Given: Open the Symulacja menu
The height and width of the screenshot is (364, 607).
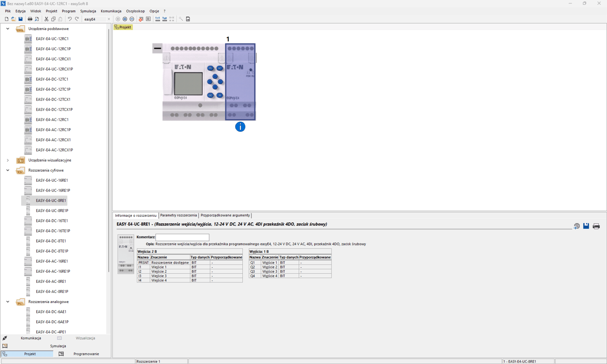Looking at the screenshot, I should point(88,11).
